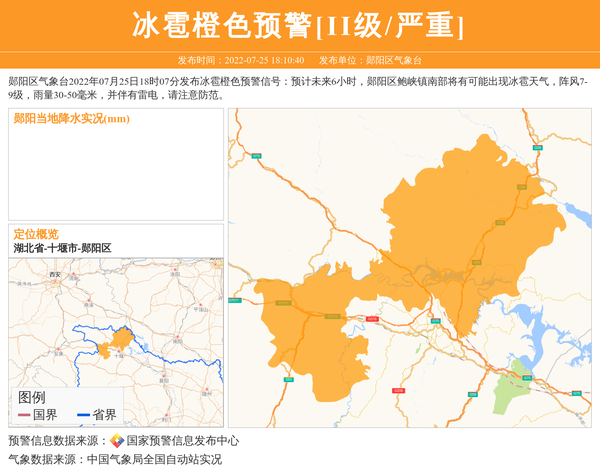Click the red 国界 line legend symbol

24,415
